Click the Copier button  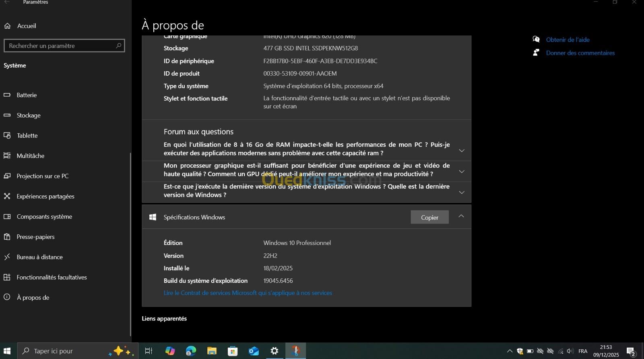coord(429,217)
